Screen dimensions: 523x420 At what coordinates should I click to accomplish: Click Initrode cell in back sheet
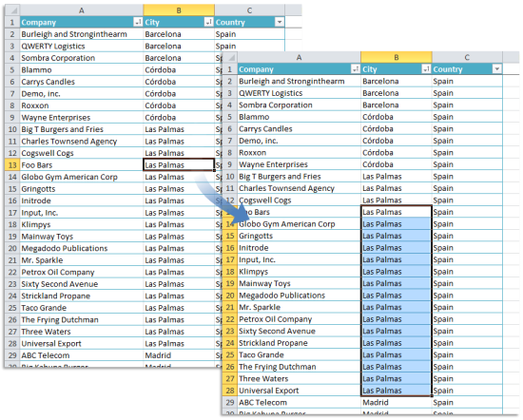tap(82, 201)
